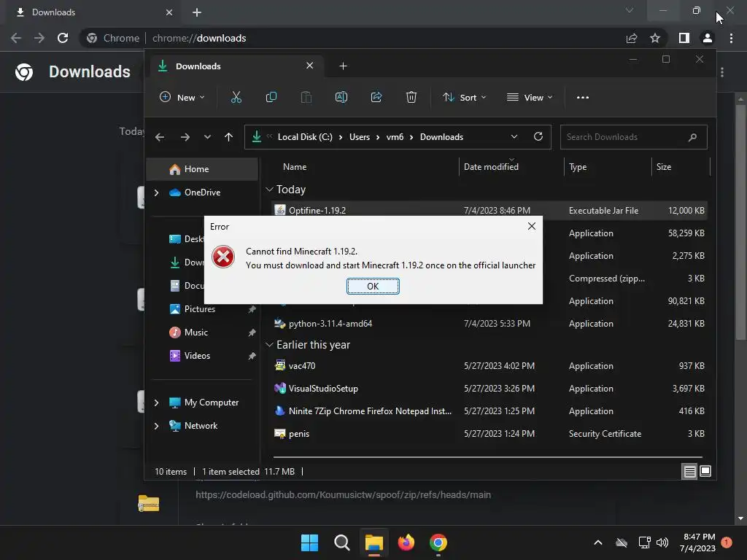
Task: Select the VisualStudioSetup file
Action: 489,389
